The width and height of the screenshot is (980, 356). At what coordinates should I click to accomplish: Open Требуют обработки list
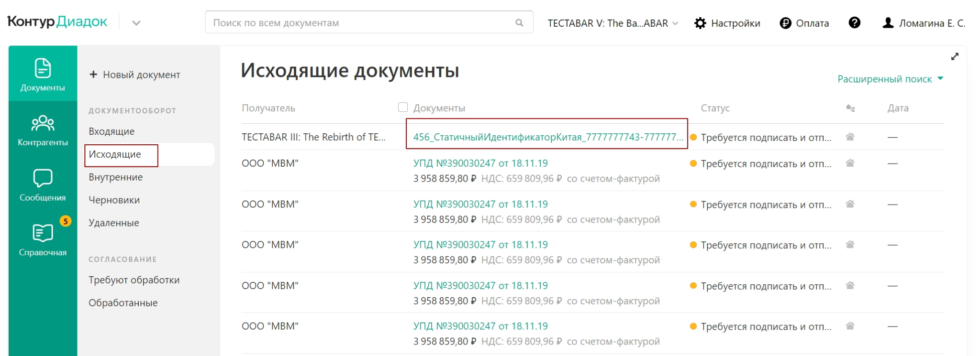134,280
